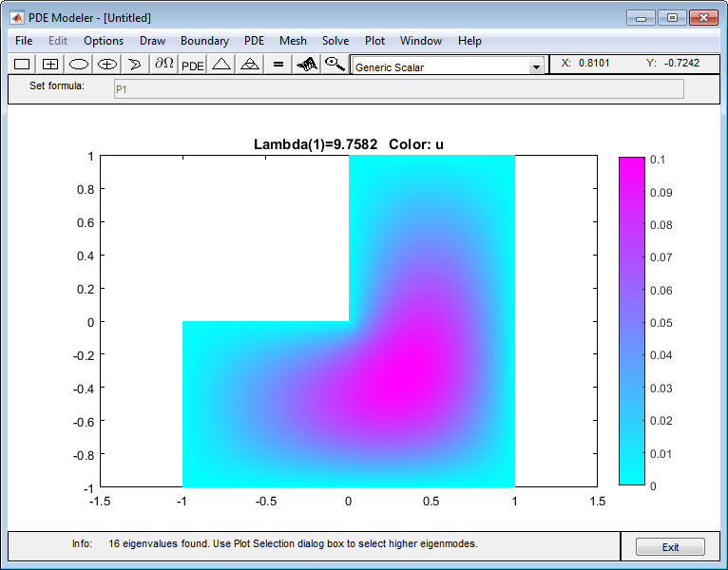The height and width of the screenshot is (570, 728).
Task: Select the draw ellipse tool
Action: point(79,64)
